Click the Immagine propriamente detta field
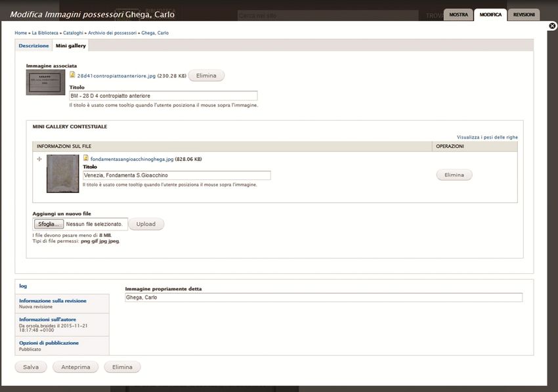558x392 pixels. tap(324, 297)
